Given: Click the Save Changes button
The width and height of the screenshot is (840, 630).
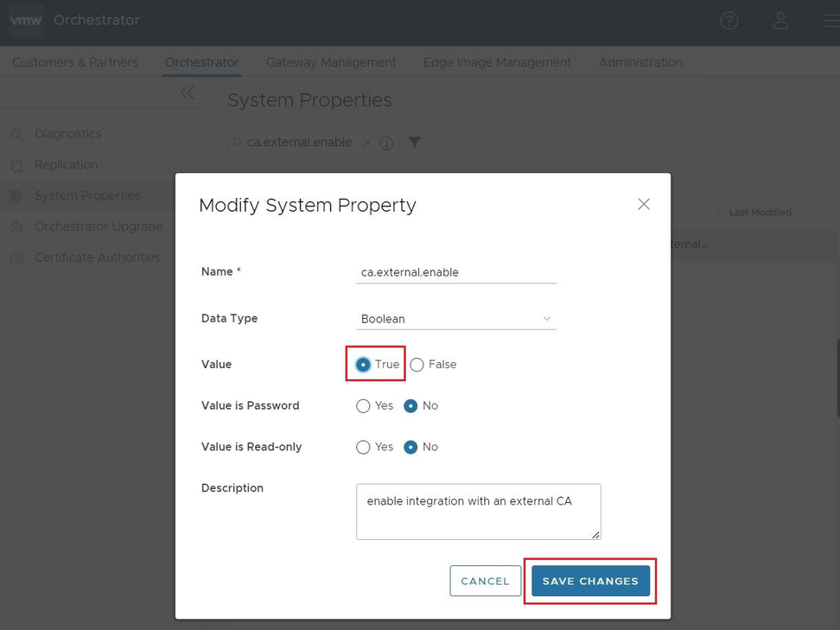Looking at the screenshot, I should click(590, 581).
